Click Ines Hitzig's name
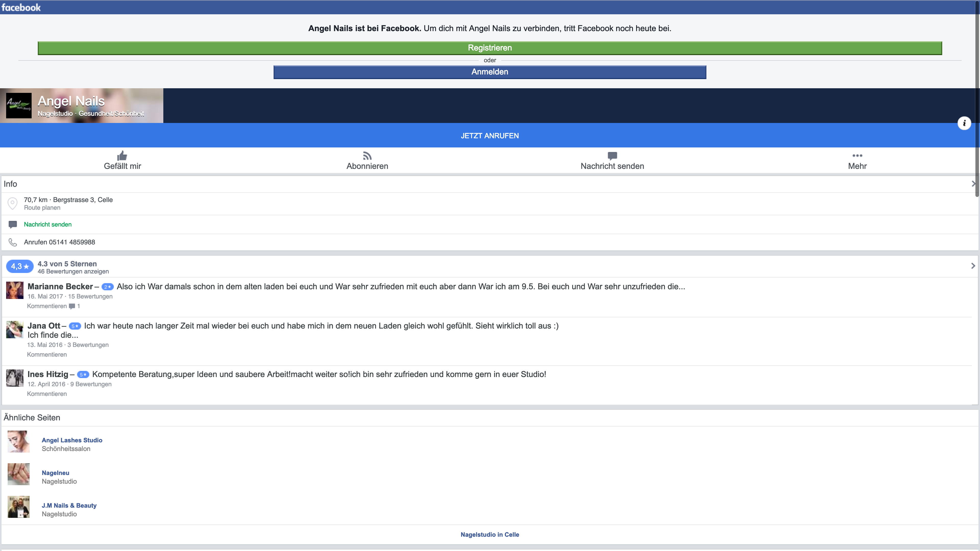 (48, 374)
